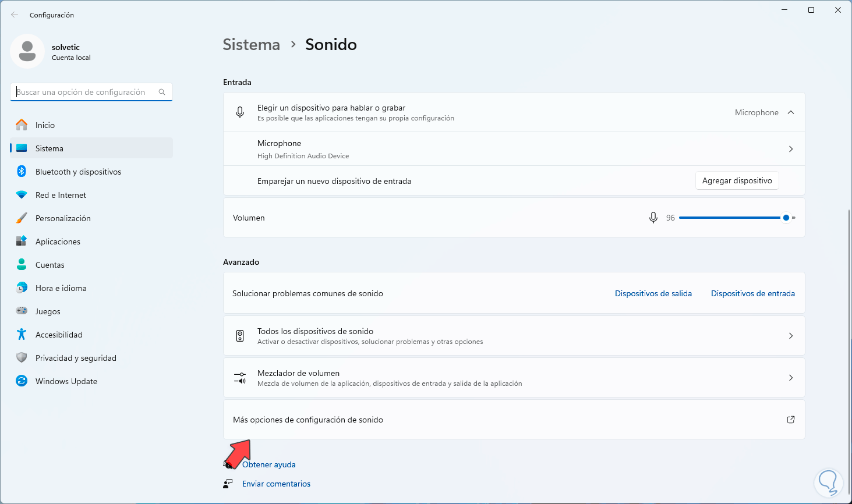852x504 pixels.
Task: Open Todos los dispositivos de sonido chevron
Action: [x=790, y=336]
